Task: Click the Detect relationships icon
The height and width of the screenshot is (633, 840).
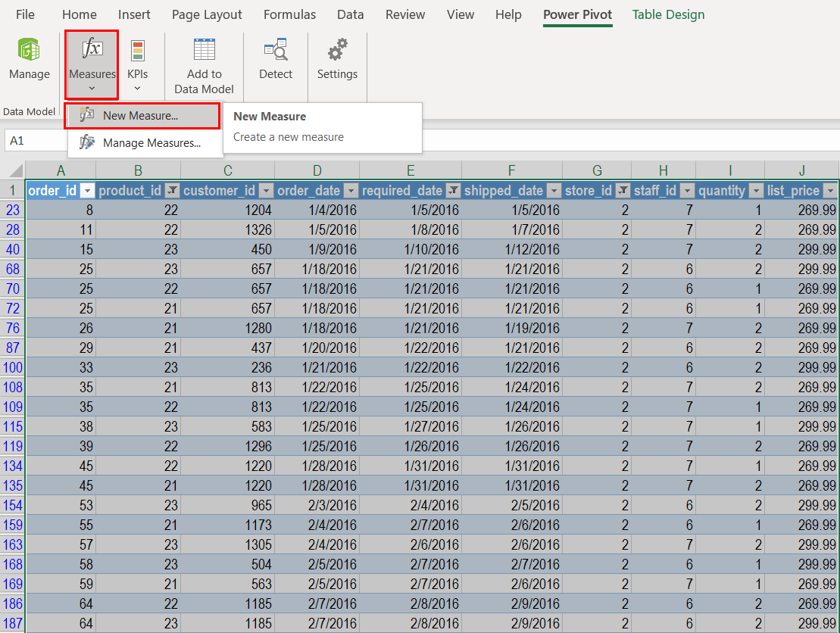Action: coord(275,50)
